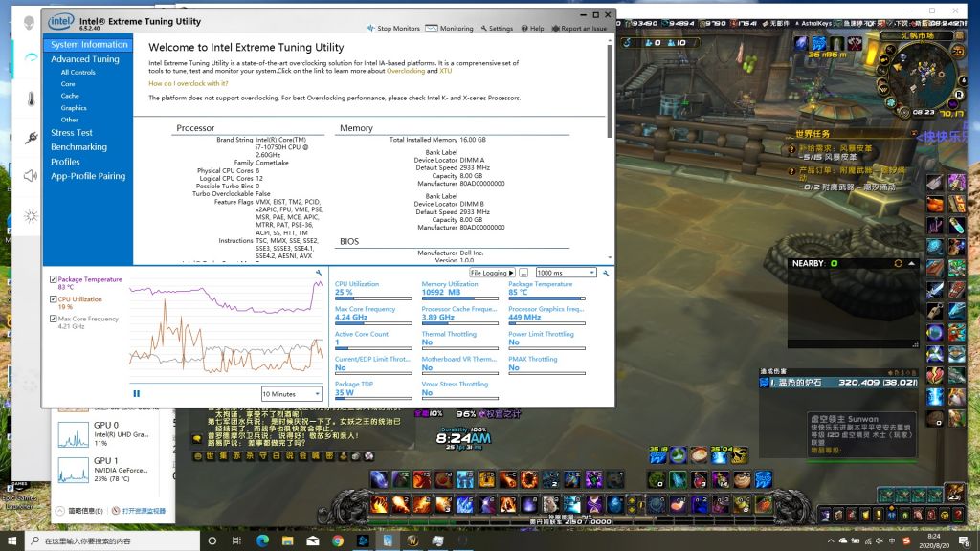The width and height of the screenshot is (980, 551).
Task: Uncheck Package Temperature graph checkbox
Action: pyautogui.click(x=53, y=279)
